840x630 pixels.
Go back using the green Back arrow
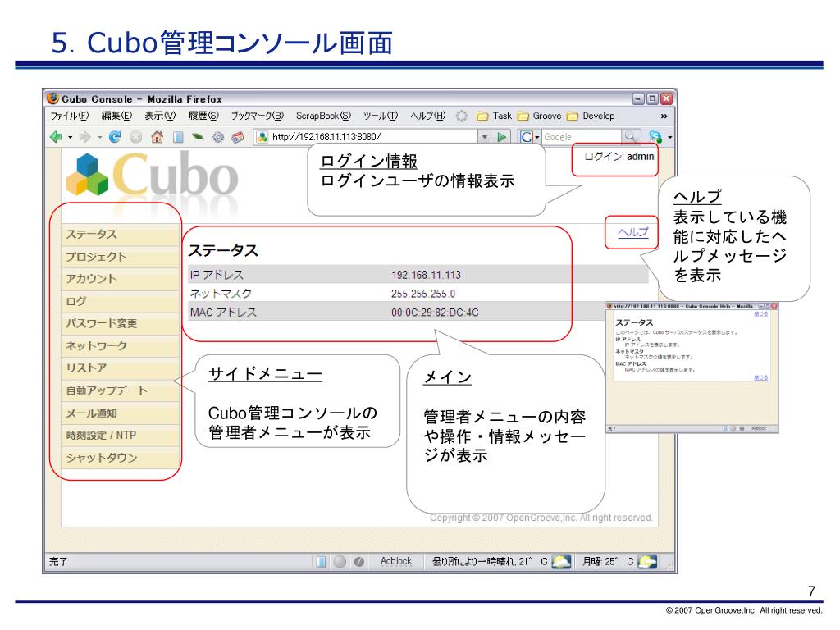tap(56, 137)
